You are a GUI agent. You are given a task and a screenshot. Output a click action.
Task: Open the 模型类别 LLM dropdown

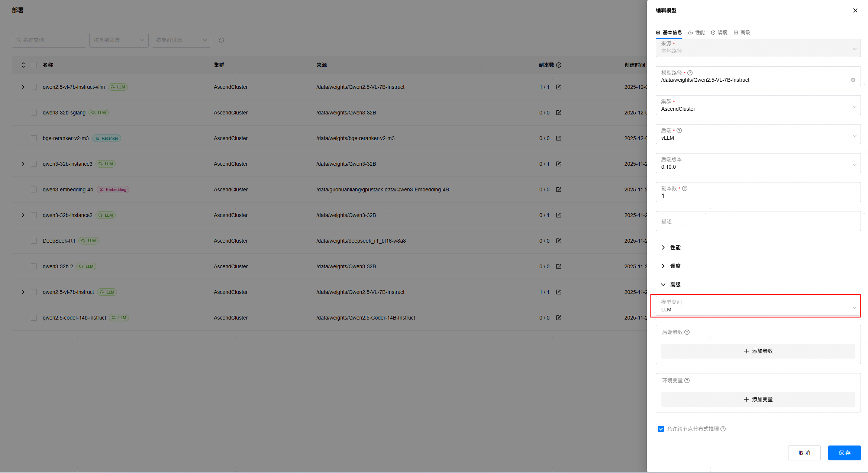pyautogui.click(x=758, y=306)
